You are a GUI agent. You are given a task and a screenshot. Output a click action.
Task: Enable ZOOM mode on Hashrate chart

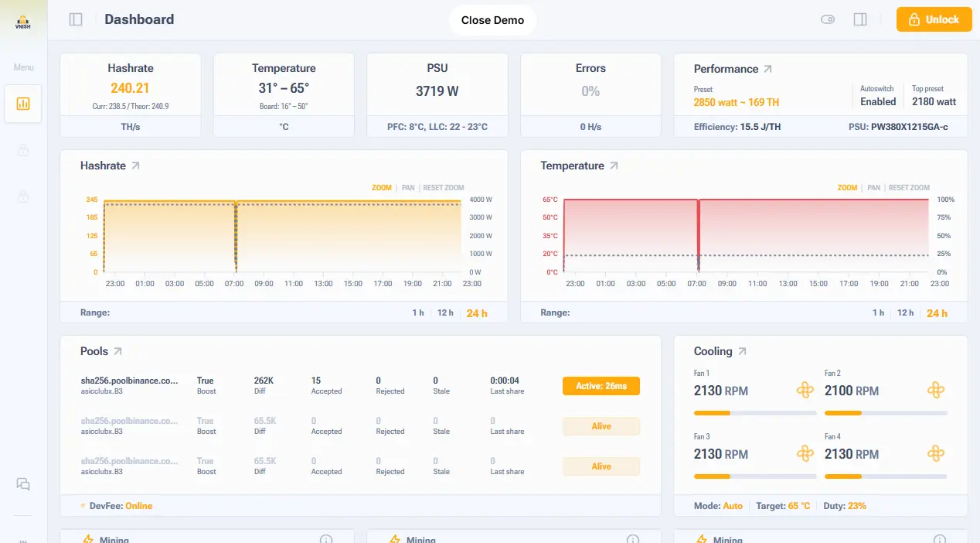tap(382, 188)
